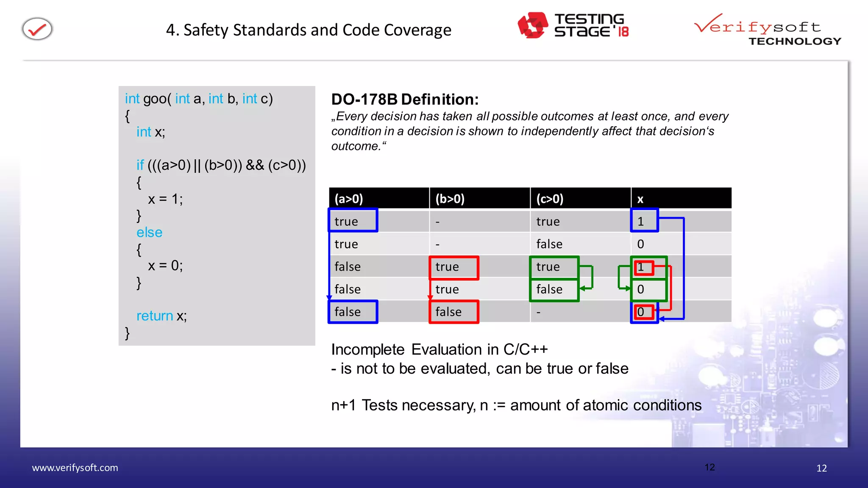Click the blue-boxed false cell in last row
Image resolution: width=868 pixels, height=488 pixels.
pyautogui.click(x=353, y=312)
